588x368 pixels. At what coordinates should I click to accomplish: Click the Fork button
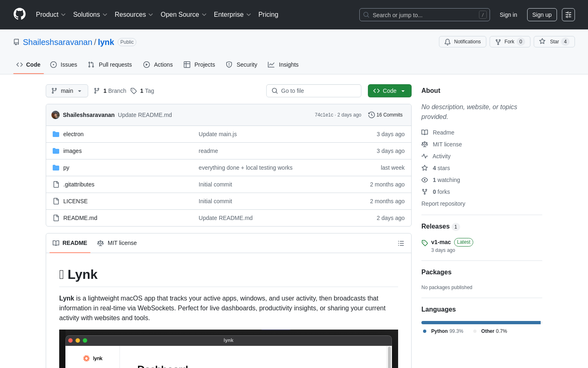coord(510,42)
